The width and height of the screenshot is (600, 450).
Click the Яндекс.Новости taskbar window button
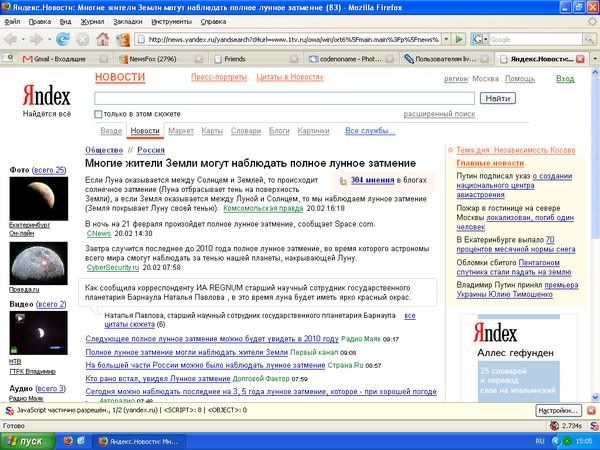(141, 442)
